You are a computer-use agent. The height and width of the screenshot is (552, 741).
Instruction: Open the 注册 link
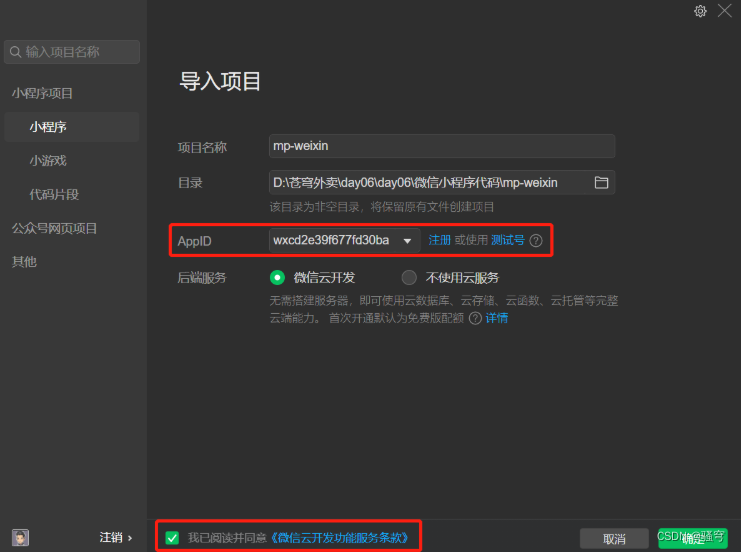[x=439, y=240]
